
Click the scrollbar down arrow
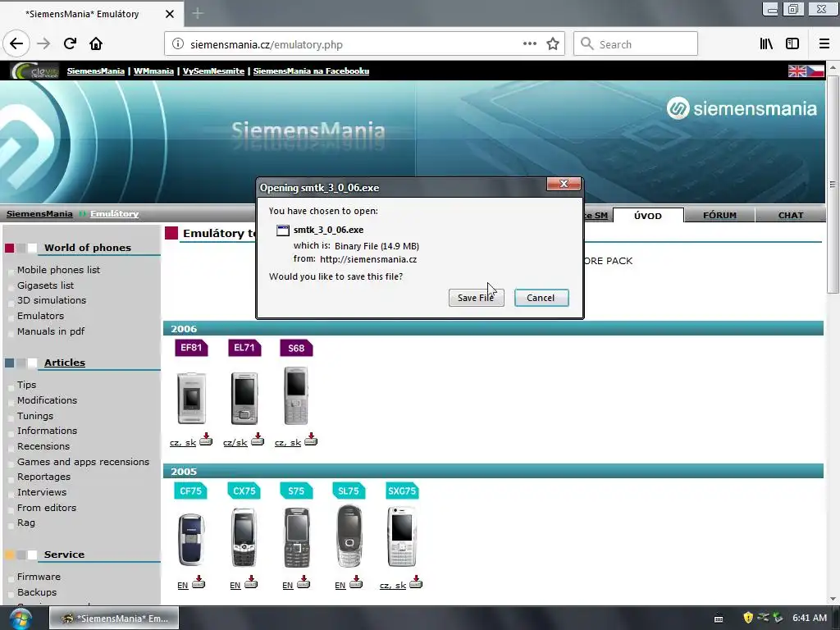[833, 599]
